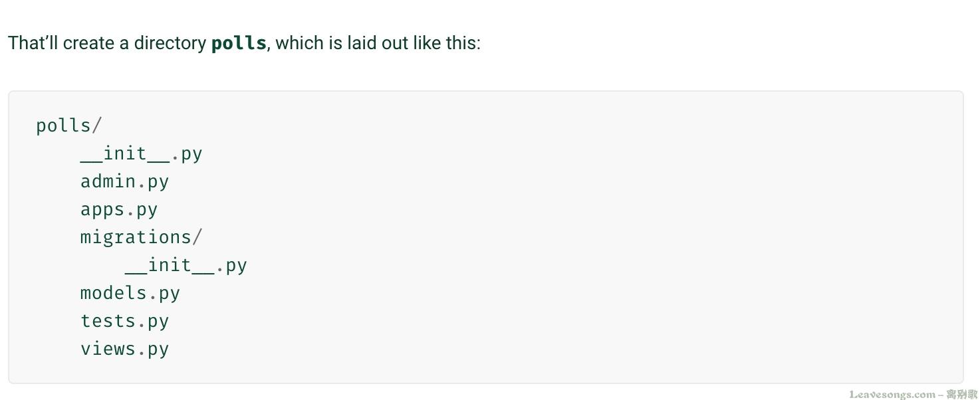
Task: Click the admin.py entry
Action: click(124, 181)
